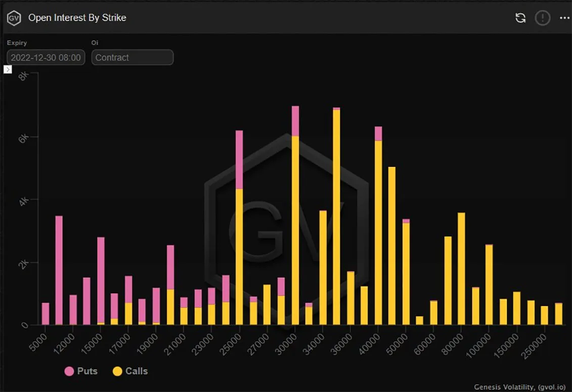Click the Expiry field label
This screenshot has height=392, width=572.
(x=17, y=42)
